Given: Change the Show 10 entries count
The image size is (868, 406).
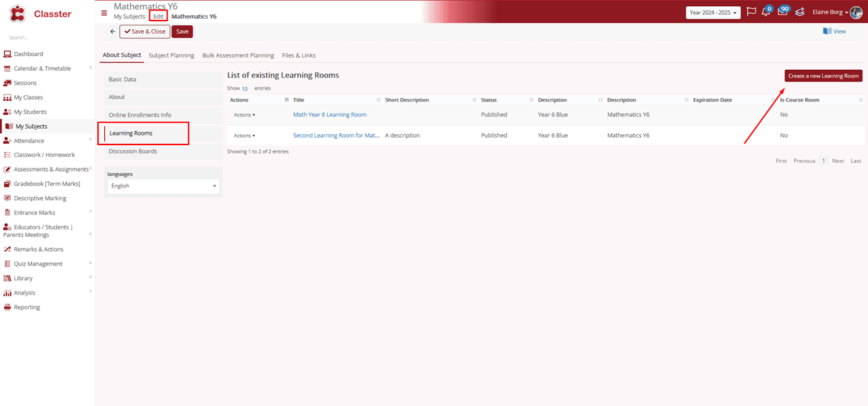Looking at the screenshot, I should tap(245, 88).
